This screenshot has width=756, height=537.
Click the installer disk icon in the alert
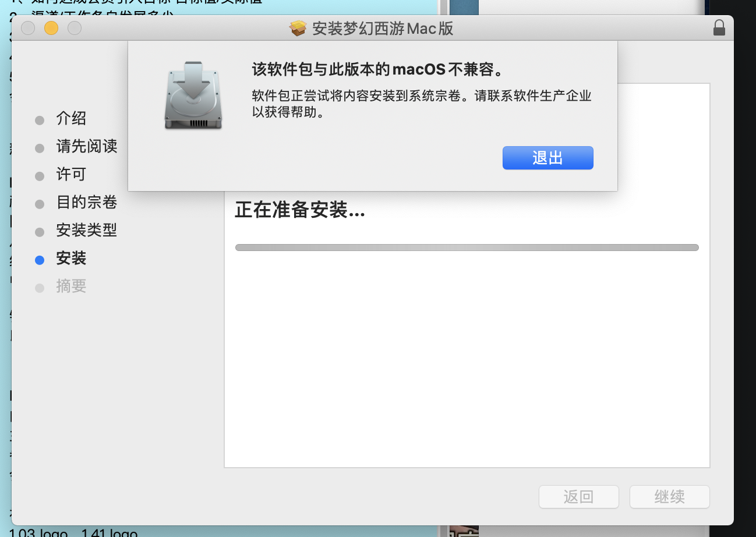click(193, 95)
